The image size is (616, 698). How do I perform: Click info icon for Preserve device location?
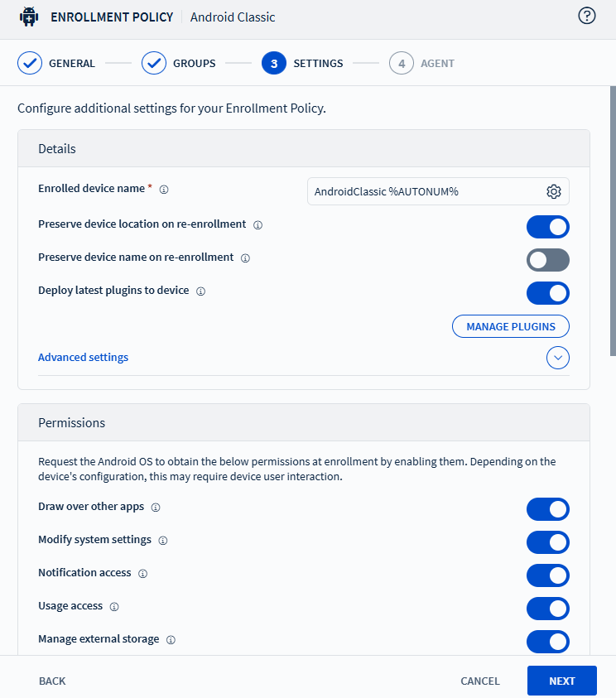click(x=258, y=225)
